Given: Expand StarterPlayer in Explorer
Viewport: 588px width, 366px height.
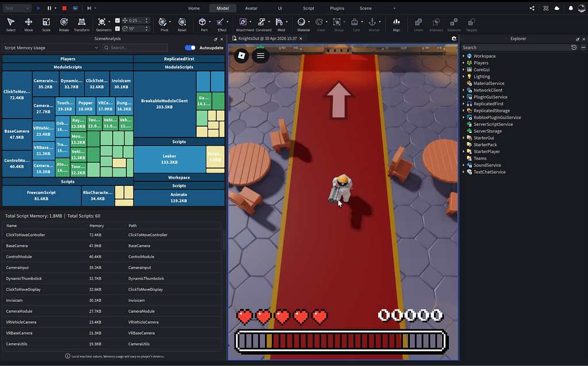Looking at the screenshot, I should [x=463, y=152].
